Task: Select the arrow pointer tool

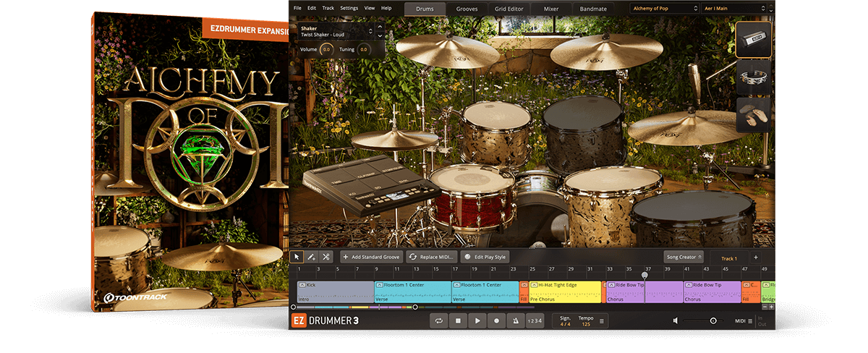Action: 297,257
